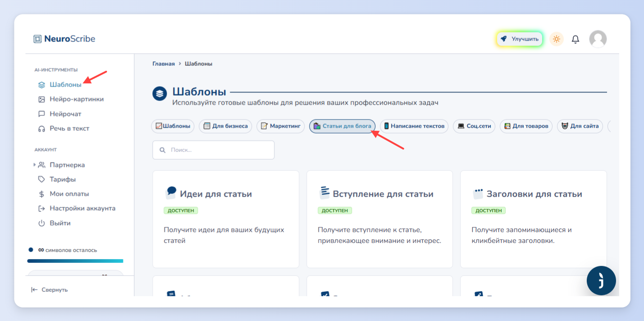Viewport: 644px width, 321px height.
Task: Click the Мои оплаты dollar icon
Action: click(x=41, y=194)
